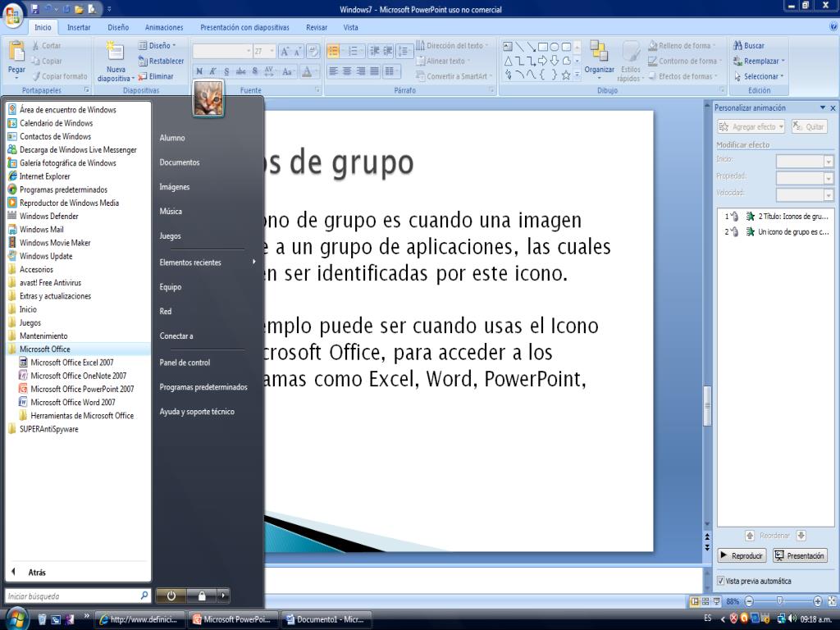
Task: Select animation item 2 Título: Iconos de grupo
Action: click(776, 217)
